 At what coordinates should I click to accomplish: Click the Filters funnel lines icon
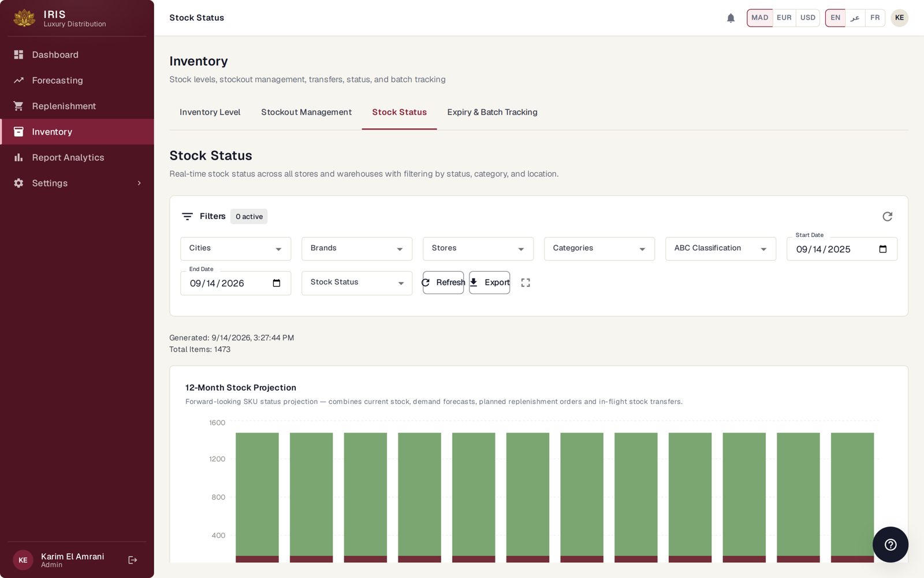point(187,216)
